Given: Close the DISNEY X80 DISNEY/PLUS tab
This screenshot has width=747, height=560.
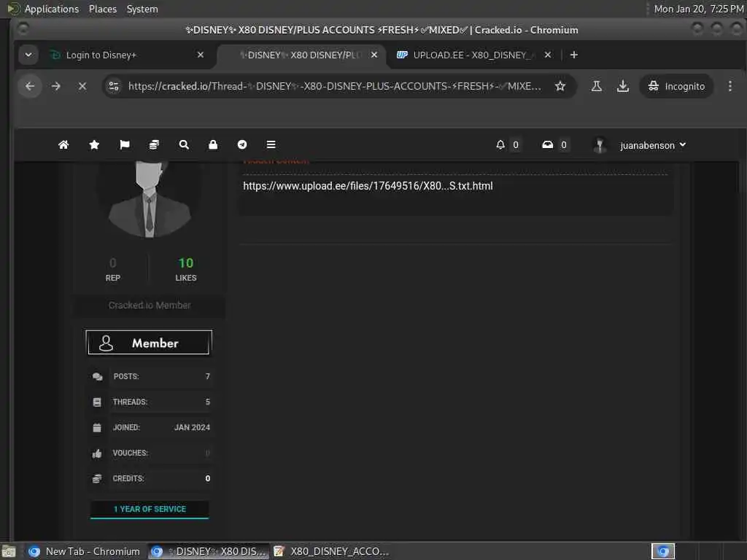Looking at the screenshot, I should [374, 55].
